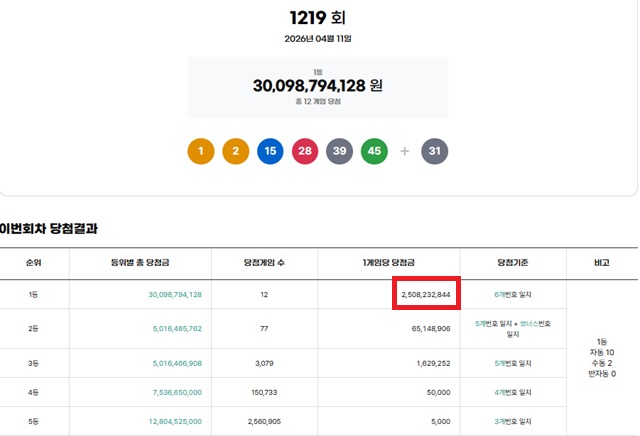Select the red ball numbered 28
Image resolution: width=640 pixels, height=436 pixels.
tap(305, 151)
